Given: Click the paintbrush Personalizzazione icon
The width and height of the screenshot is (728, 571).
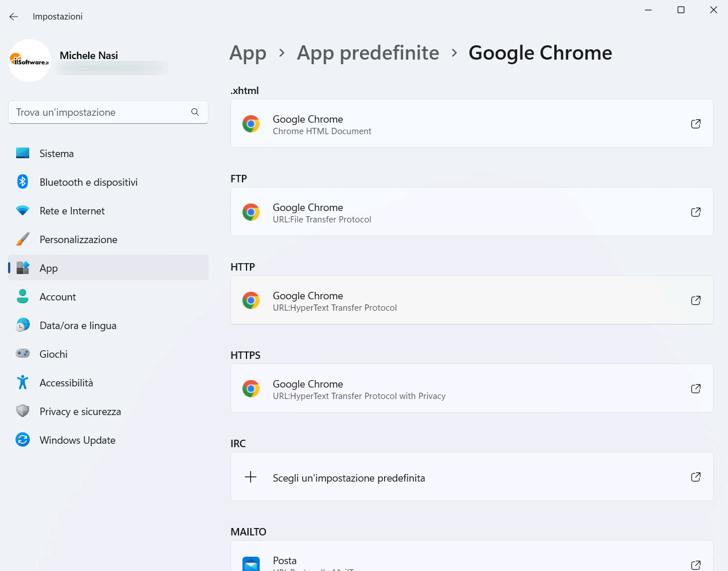Looking at the screenshot, I should coord(23,239).
